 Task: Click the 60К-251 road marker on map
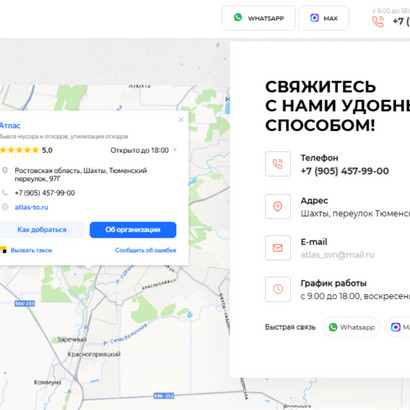25,304
